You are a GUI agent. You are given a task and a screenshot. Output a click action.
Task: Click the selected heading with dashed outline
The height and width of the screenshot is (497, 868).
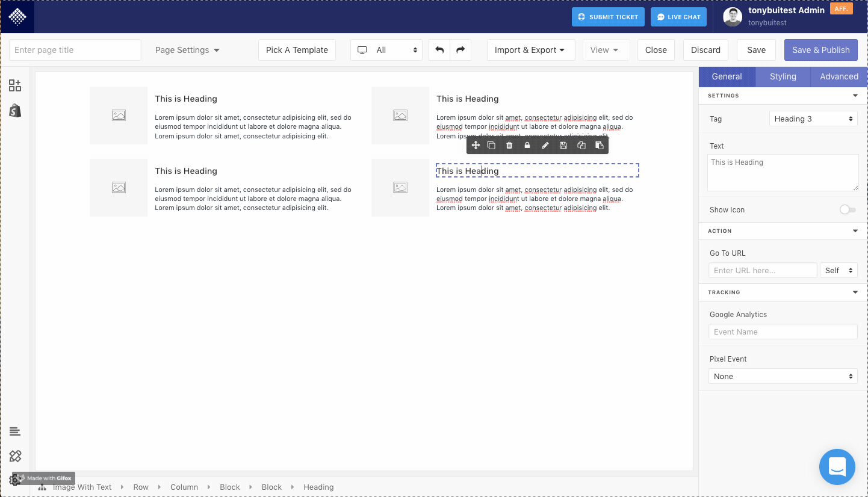(x=537, y=171)
